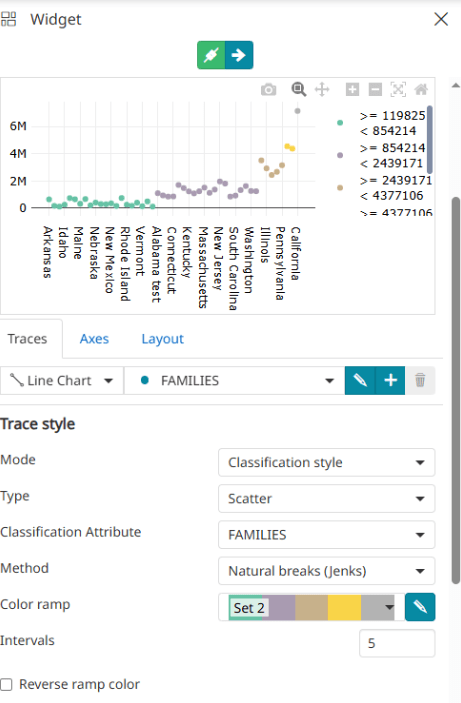The image size is (461, 703).
Task: Click the Arkansas x-axis label
Action: coord(48,252)
